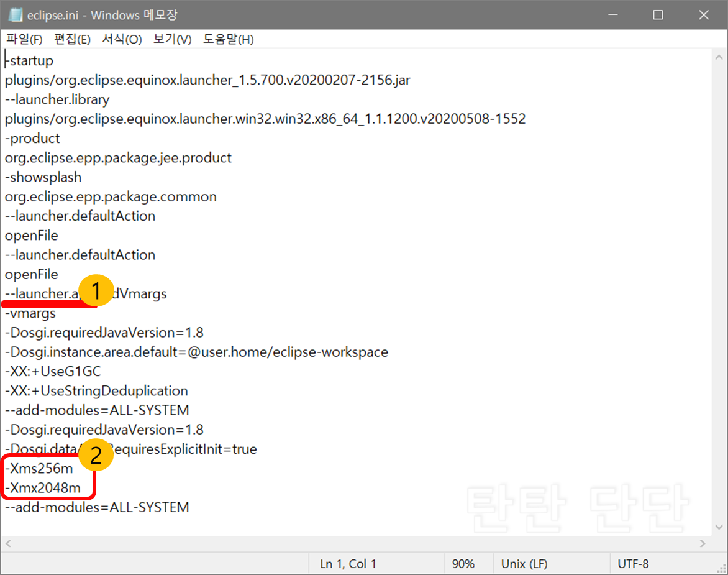The image size is (728, 575).
Task: Click org.eclipse.epp.package.jee.product line
Action: (x=118, y=158)
